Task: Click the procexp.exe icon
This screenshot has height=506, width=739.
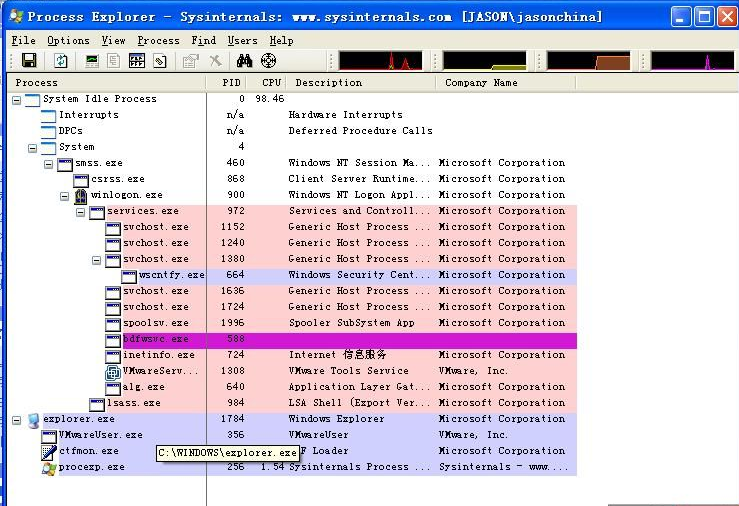Action: click(x=49, y=468)
